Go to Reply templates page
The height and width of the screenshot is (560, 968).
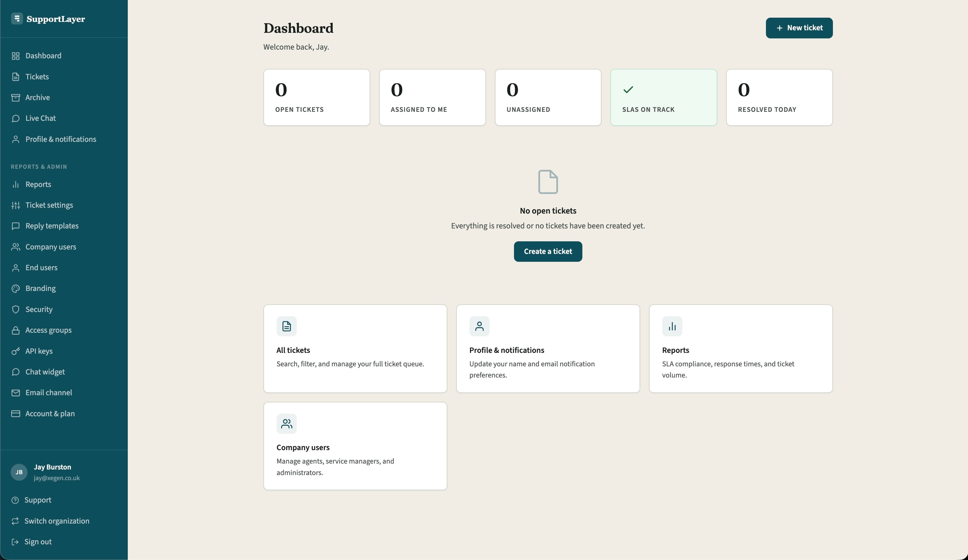tap(52, 226)
